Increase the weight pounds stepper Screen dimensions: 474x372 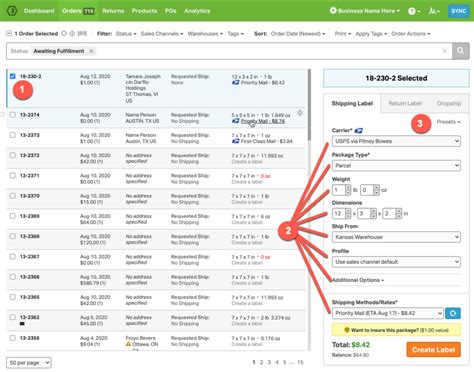pos(348,188)
